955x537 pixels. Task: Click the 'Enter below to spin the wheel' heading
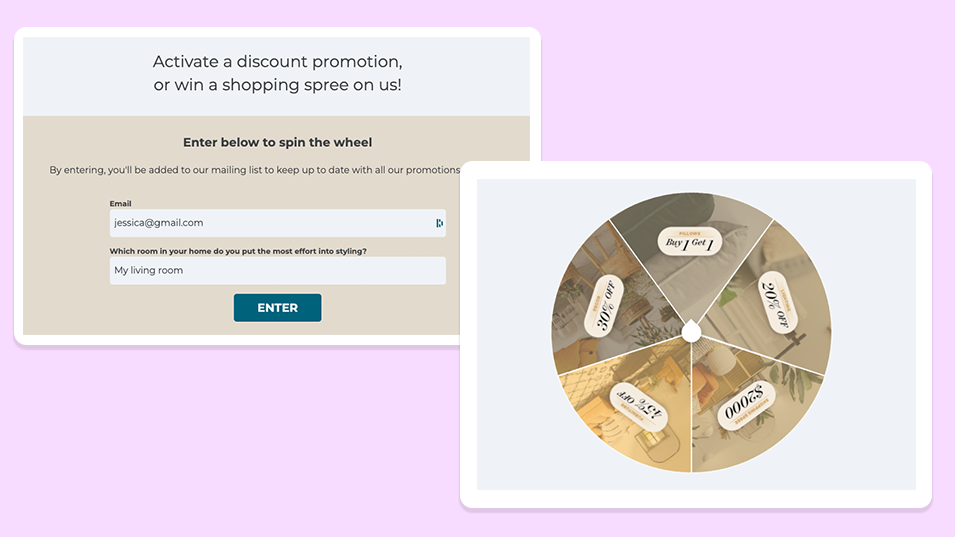point(277,143)
